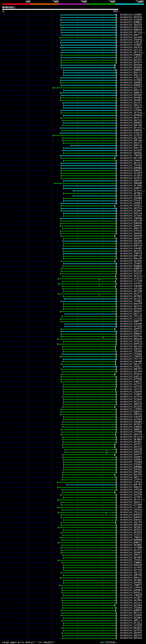The width and height of the screenshot is (146, 644).
Task: Select label UniRef100_P93531
Action: click(131, 206)
